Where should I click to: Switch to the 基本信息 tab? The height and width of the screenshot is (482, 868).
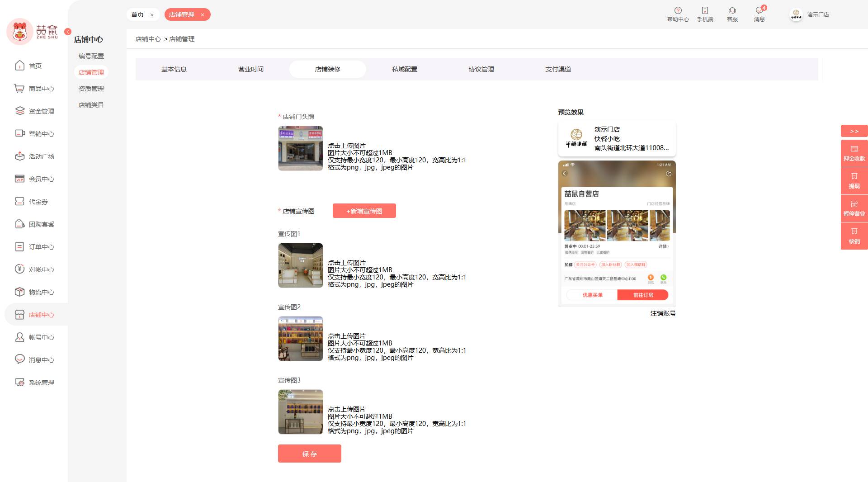point(174,69)
